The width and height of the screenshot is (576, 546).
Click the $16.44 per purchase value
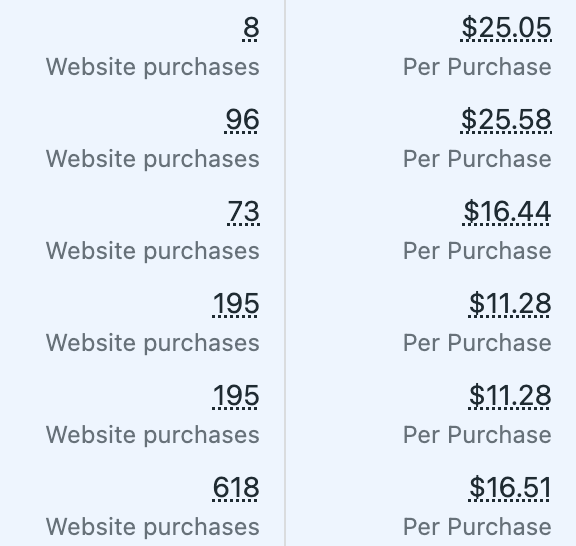coord(507,212)
